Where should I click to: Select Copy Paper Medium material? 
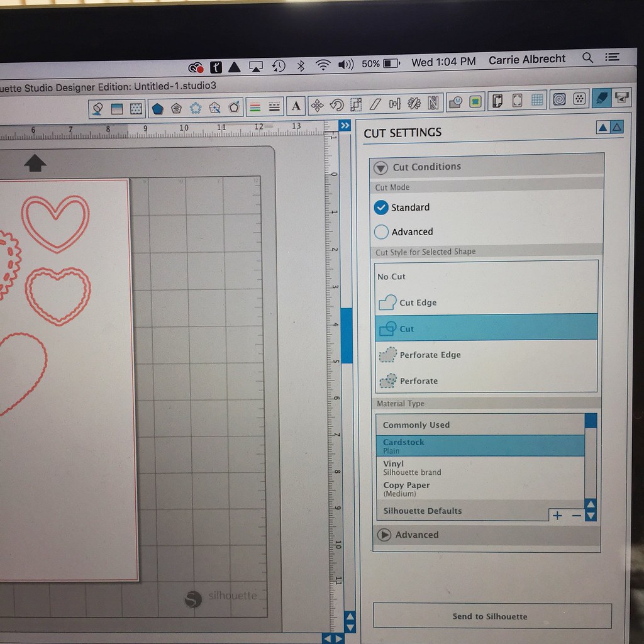(480, 489)
